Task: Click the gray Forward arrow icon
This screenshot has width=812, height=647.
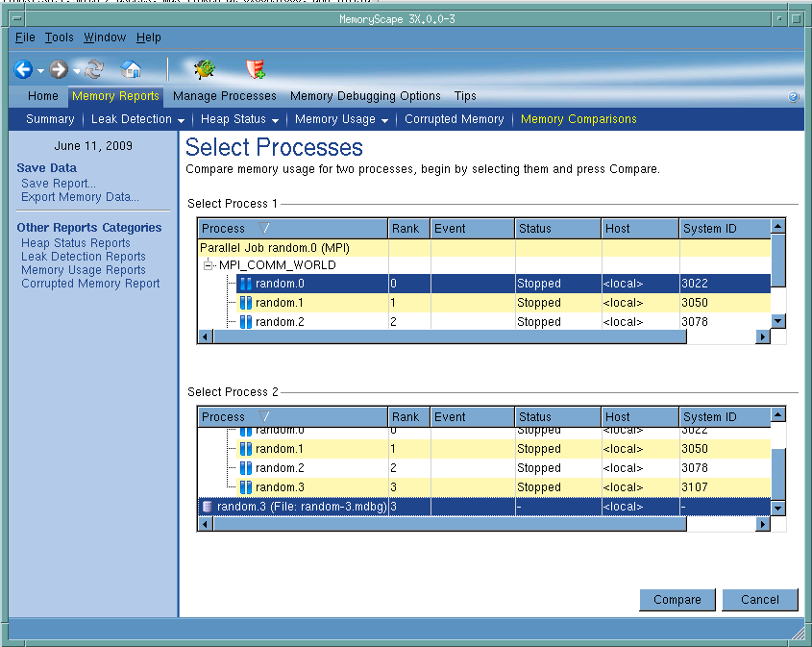Action: 59,69
